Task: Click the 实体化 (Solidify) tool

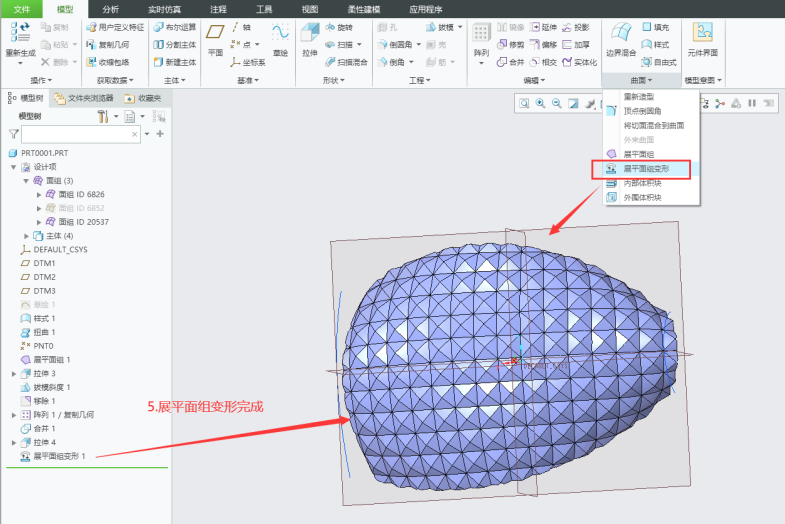Action: click(x=580, y=62)
